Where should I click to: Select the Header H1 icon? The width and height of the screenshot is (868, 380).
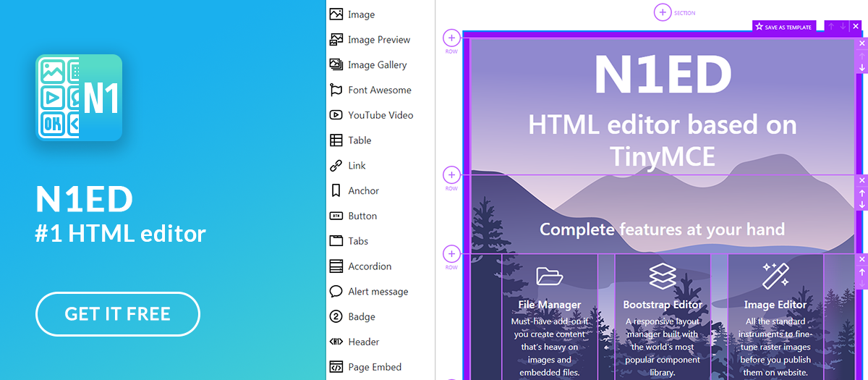[x=336, y=342]
